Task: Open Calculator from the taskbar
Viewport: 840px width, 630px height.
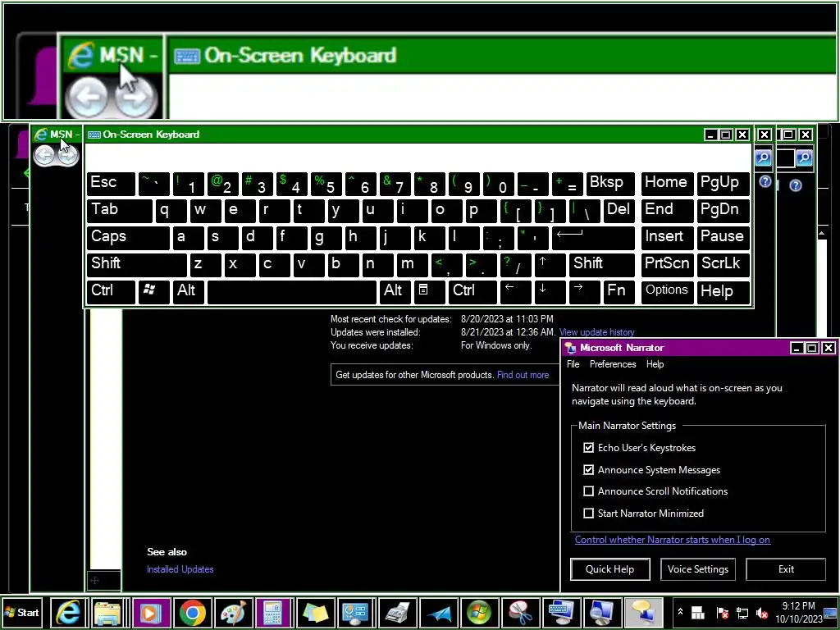Action: pos(274,612)
